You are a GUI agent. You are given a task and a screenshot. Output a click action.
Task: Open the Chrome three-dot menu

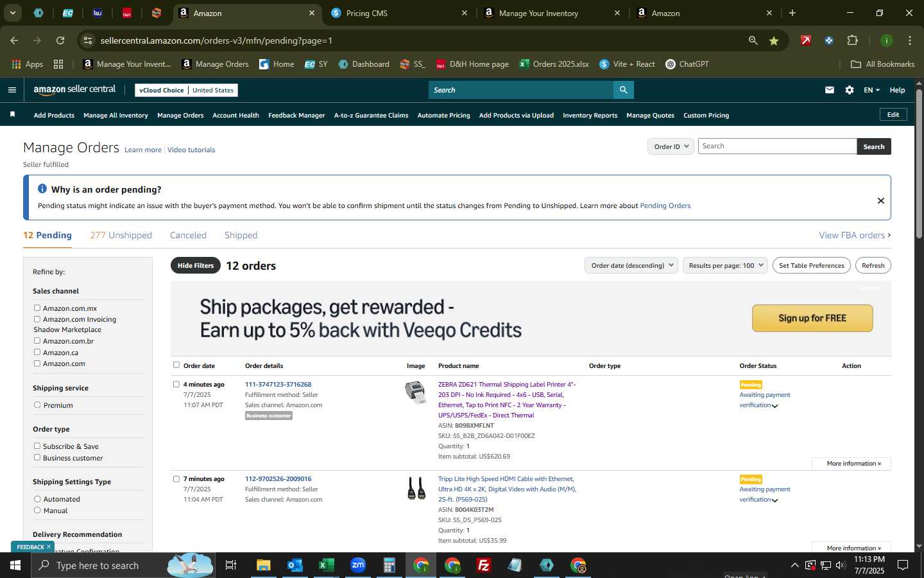point(910,40)
